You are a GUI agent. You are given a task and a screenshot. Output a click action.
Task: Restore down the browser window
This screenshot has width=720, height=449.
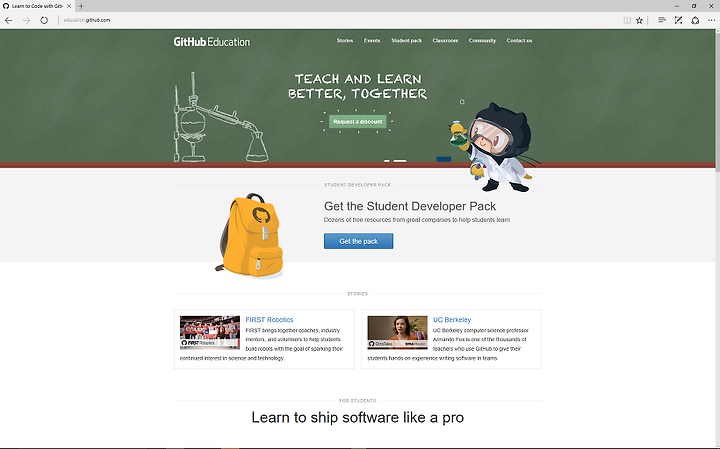coord(694,6)
